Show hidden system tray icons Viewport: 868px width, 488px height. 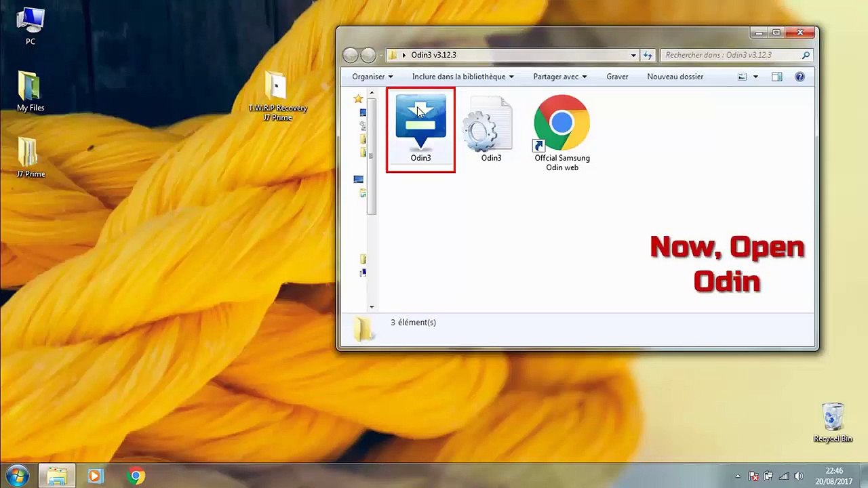click(x=738, y=476)
